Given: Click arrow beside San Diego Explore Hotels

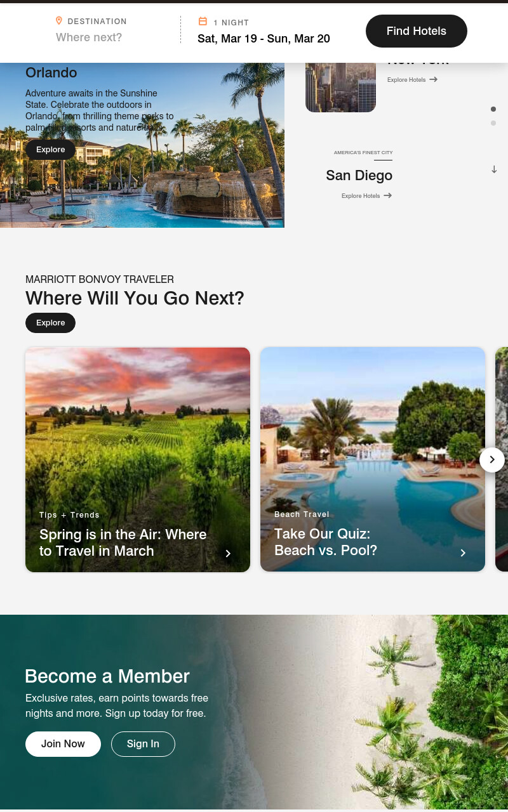Looking at the screenshot, I should click(387, 195).
